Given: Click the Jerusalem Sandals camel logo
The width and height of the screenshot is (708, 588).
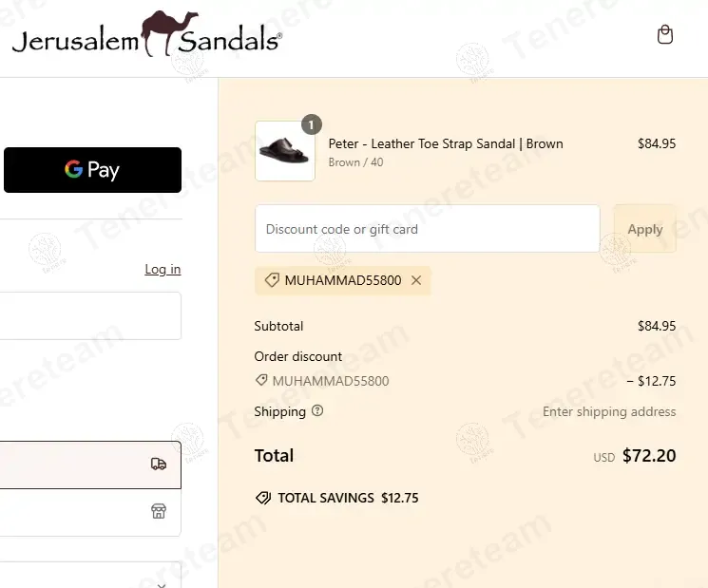Looking at the screenshot, I should (x=147, y=35).
